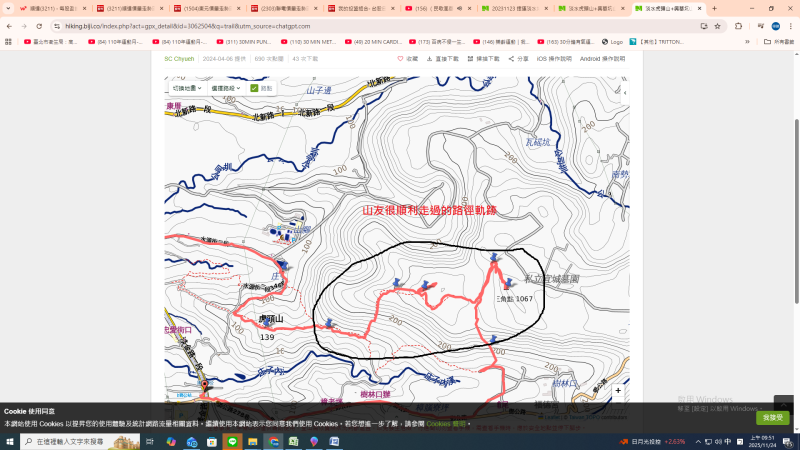Go forward in browser history
800x450 pixels.
click(24, 26)
